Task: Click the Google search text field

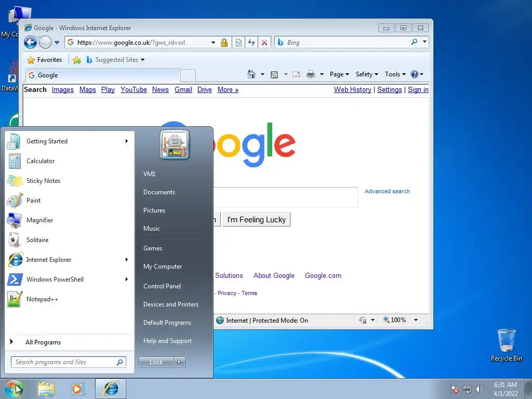Action: coord(286,197)
